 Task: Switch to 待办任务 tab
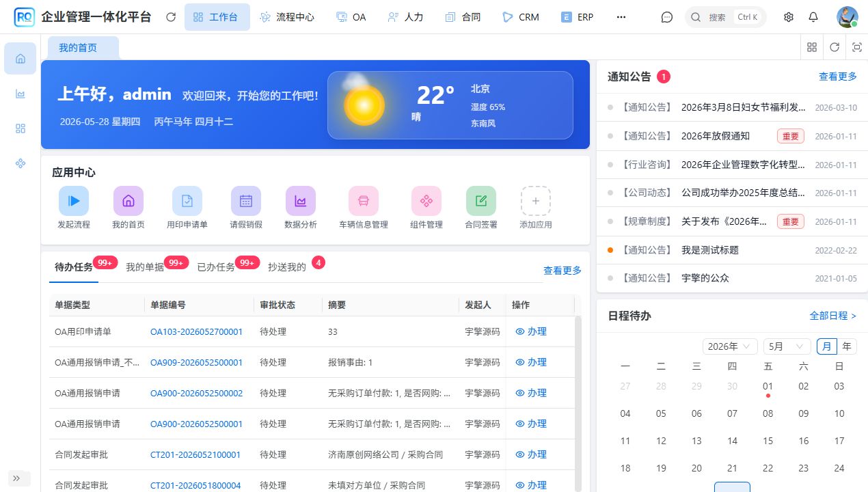coord(74,267)
